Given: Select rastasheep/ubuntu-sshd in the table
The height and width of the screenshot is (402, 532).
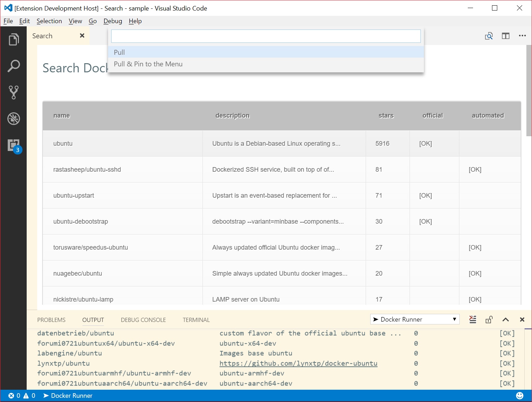Looking at the screenshot, I should click(87, 170).
